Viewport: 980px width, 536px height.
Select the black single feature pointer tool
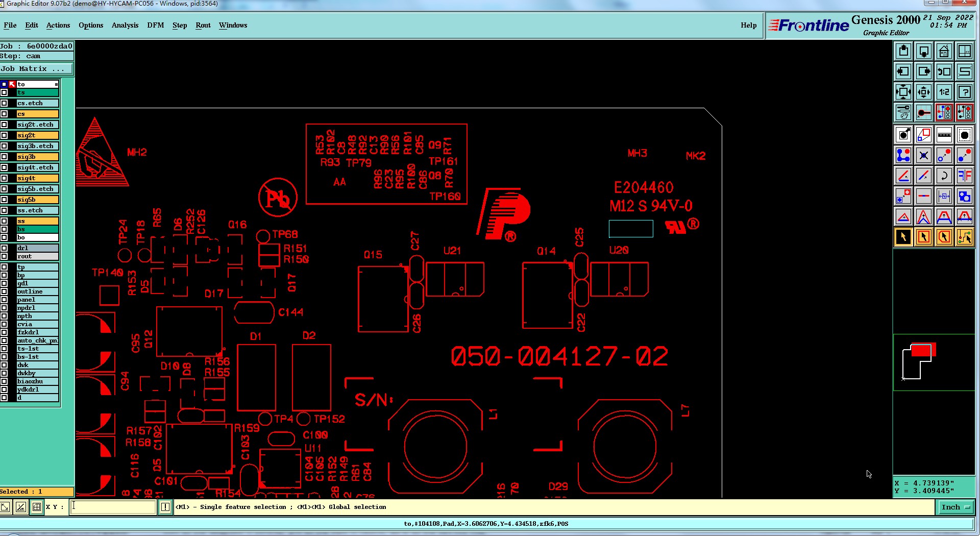tap(903, 237)
